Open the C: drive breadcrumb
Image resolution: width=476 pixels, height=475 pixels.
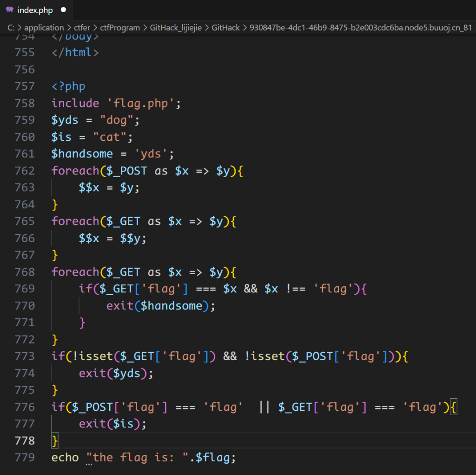coord(11,27)
